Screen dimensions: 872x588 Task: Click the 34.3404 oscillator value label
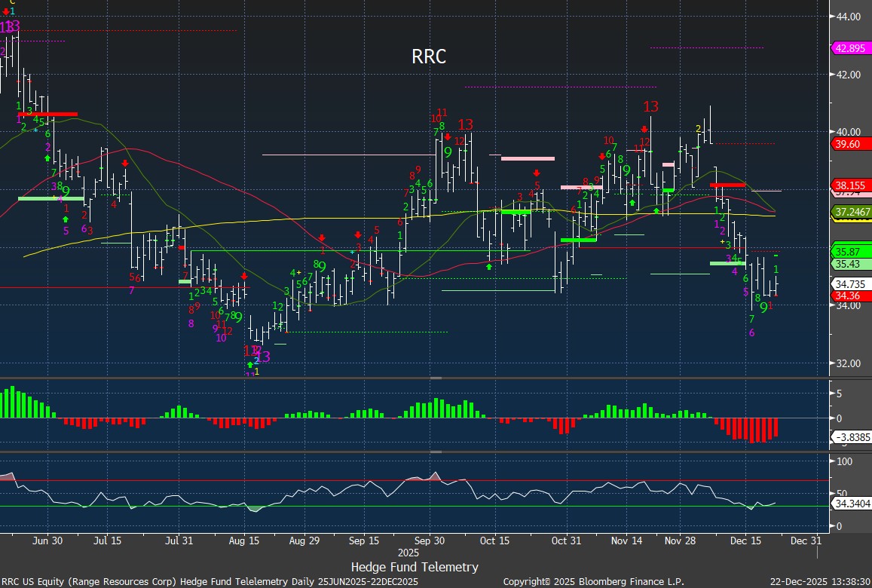click(x=851, y=503)
